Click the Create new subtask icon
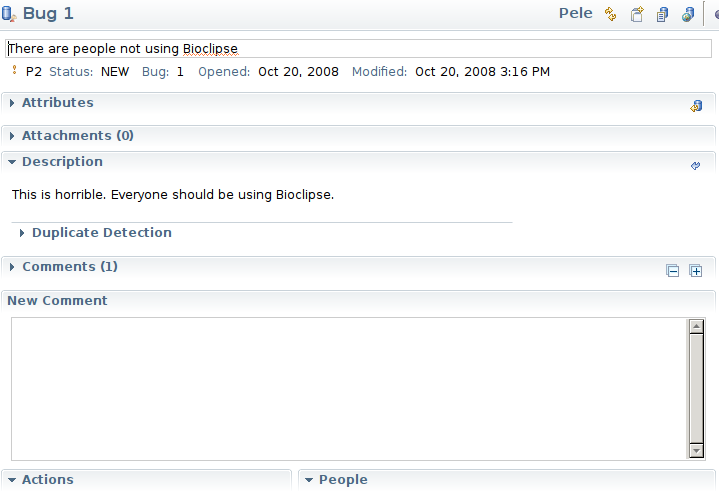This screenshot has width=719, height=491. pyautogui.click(x=637, y=14)
